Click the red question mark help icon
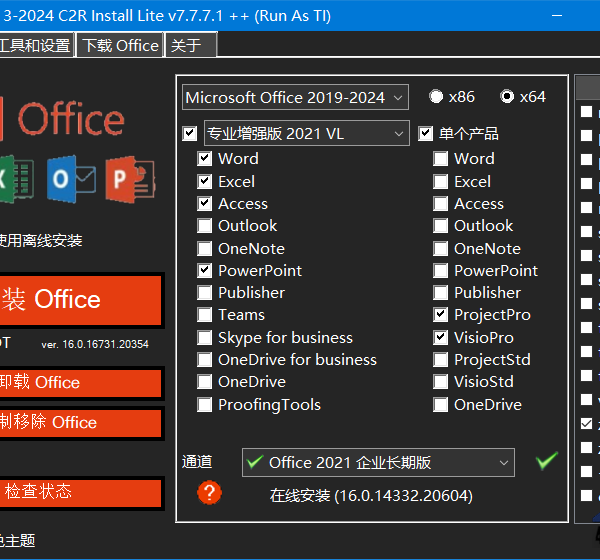 [x=209, y=492]
